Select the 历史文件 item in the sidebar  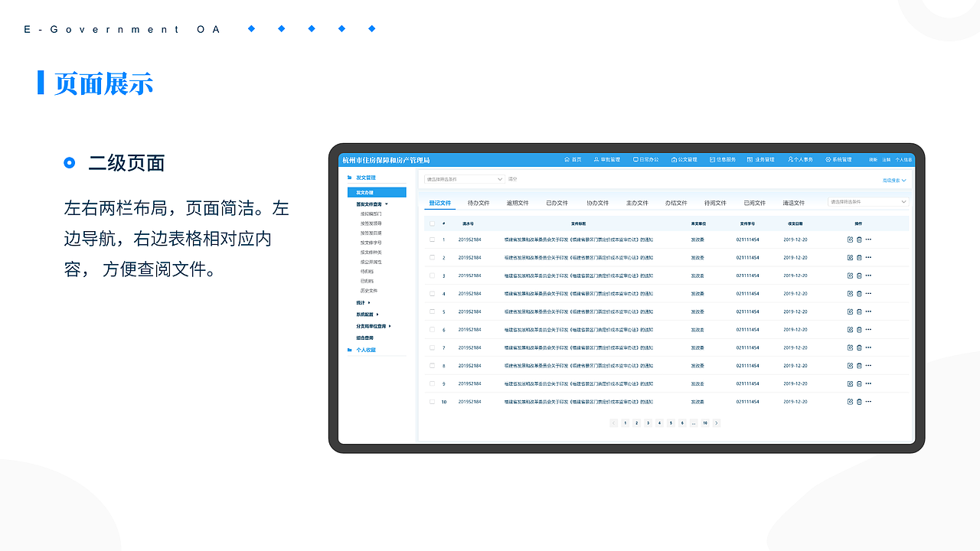(369, 290)
